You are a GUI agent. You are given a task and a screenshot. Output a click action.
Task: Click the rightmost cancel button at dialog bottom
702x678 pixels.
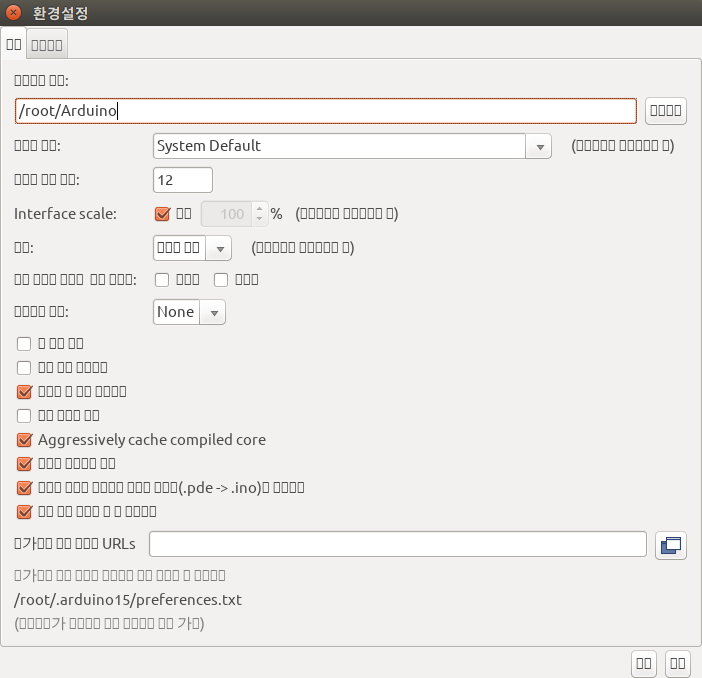tap(678, 664)
